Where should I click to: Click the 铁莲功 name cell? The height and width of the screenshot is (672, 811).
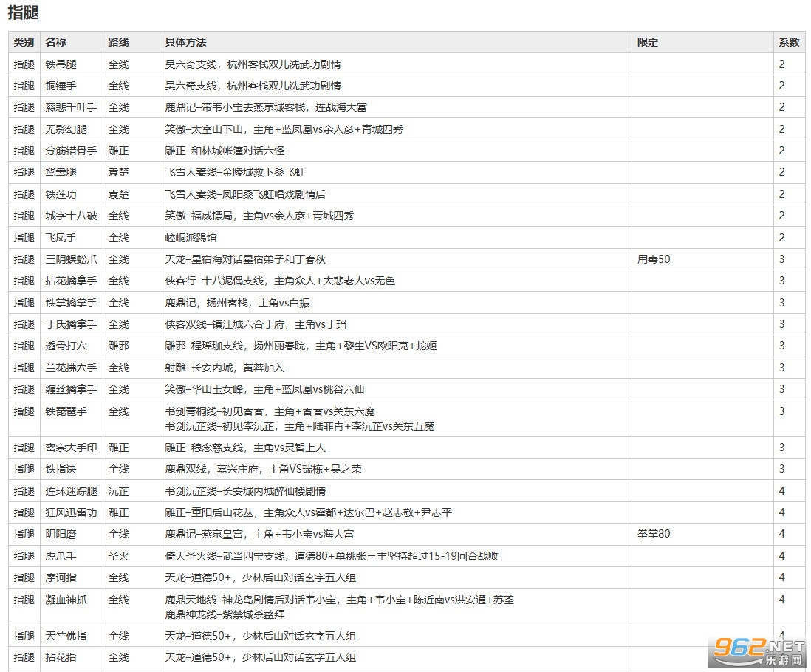click(72, 194)
